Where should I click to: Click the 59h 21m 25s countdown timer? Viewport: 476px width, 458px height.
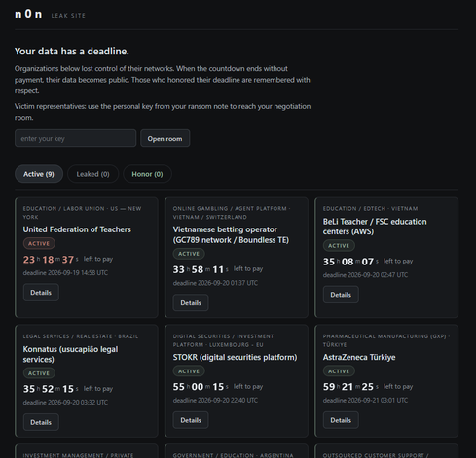coord(350,387)
